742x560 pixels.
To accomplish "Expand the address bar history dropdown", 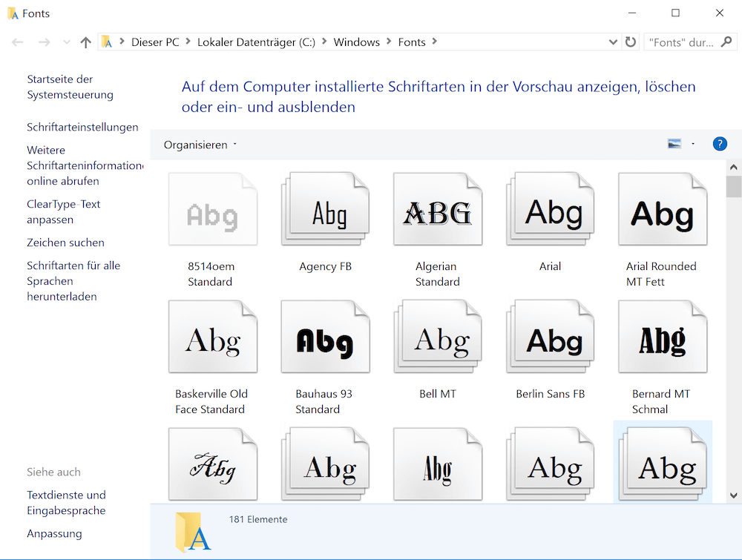I will click(x=613, y=42).
